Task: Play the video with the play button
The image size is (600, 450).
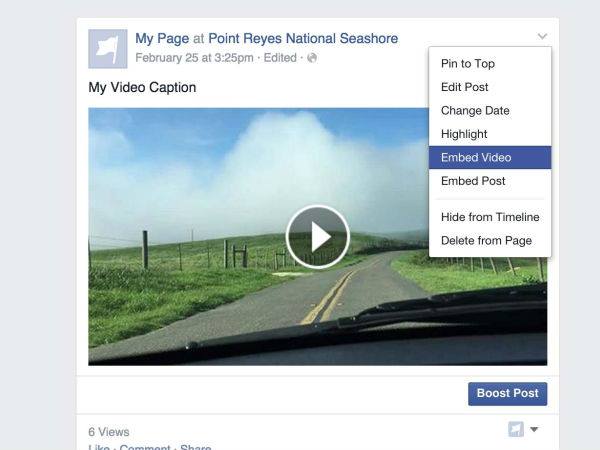Action: coord(318,237)
